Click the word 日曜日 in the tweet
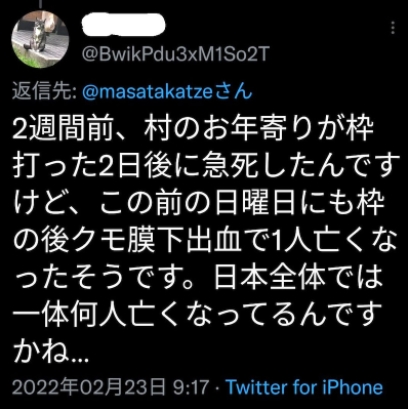Viewport: 408px width, 409px height. point(254,204)
